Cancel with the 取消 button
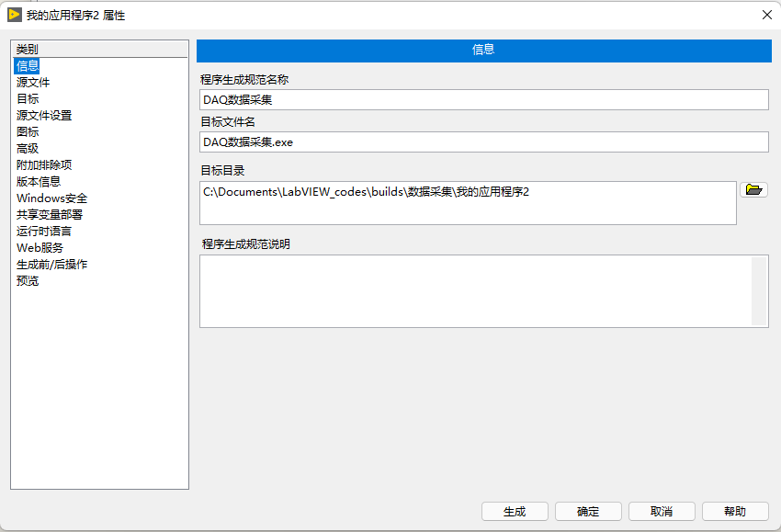Viewport: 781px width, 532px height. coord(662,511)
